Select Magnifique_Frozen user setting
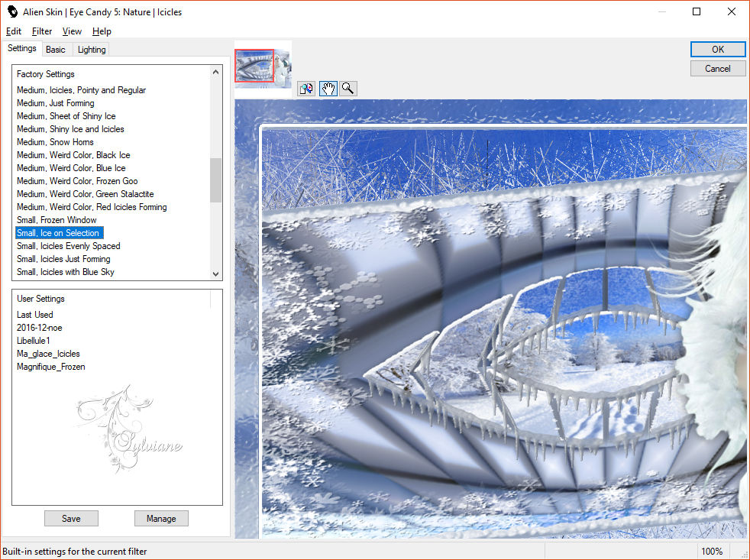The width and height of the screenshot is (750, 560). (50, 366)
